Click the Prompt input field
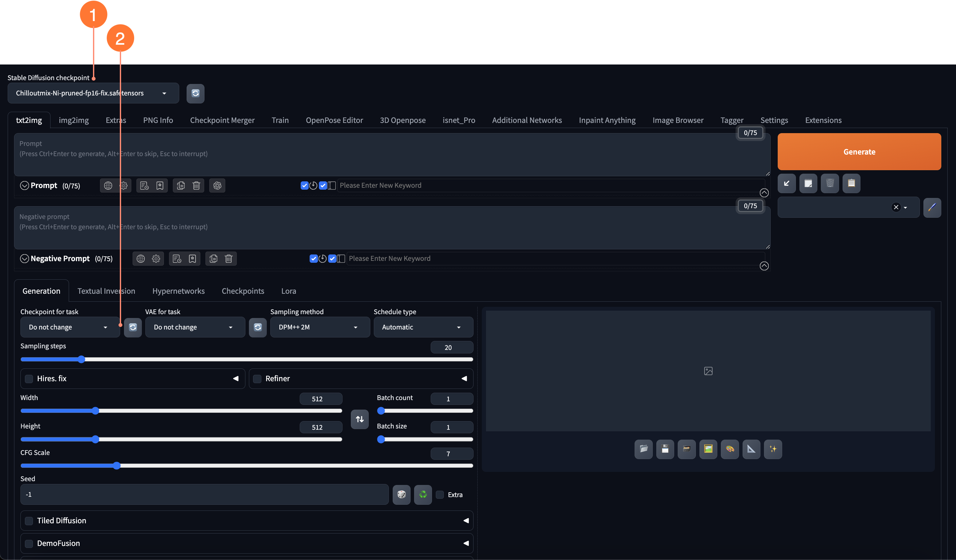This screenshot has height=560, width=956. click(393, 154)
